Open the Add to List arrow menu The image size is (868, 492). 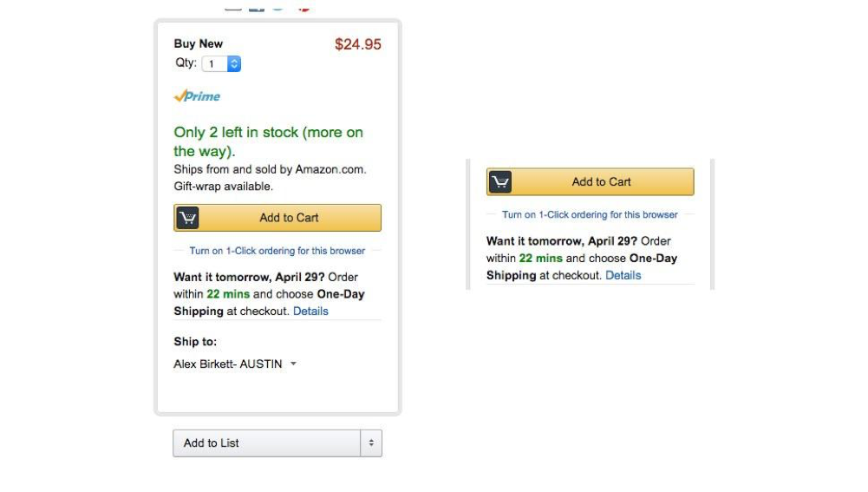tap(371, 443)
